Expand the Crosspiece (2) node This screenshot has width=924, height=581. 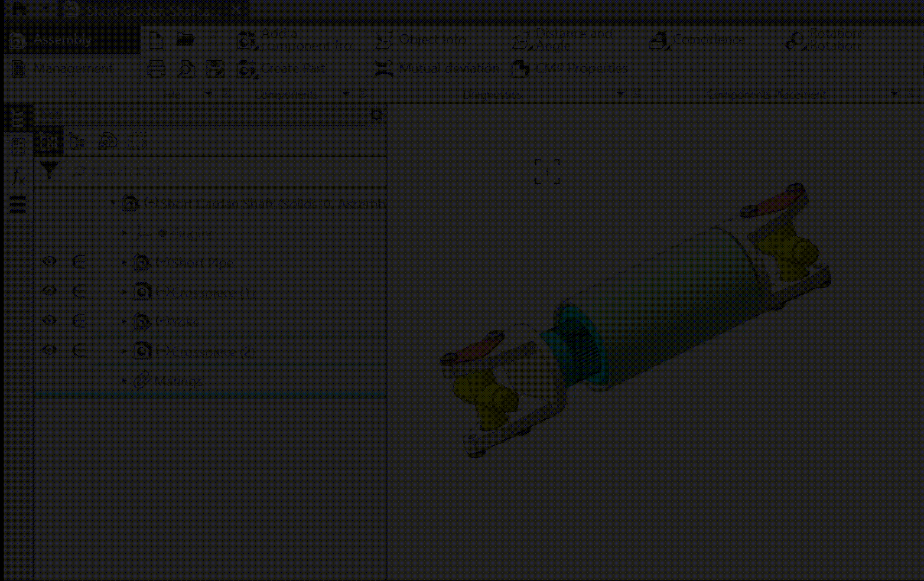click(124, 351)
